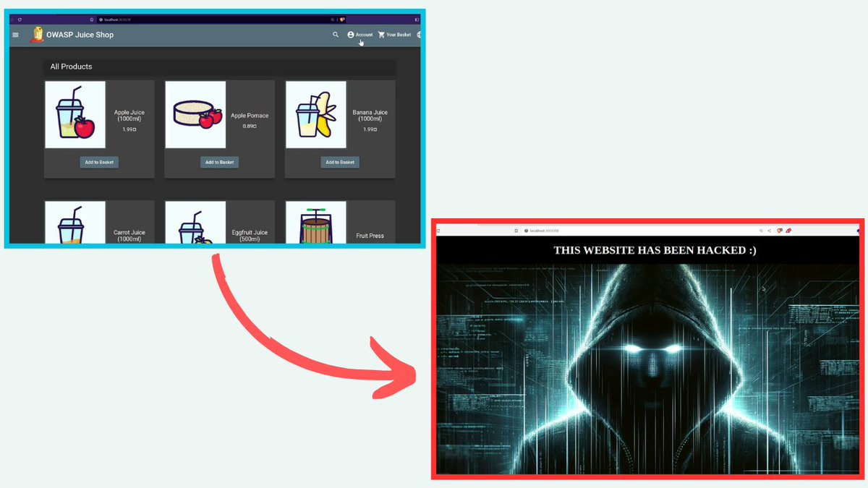This screenshot has height=488, width=868.
Task: Add Banana Juice (1000ml) to the basket
Action: tap(340, 162)
